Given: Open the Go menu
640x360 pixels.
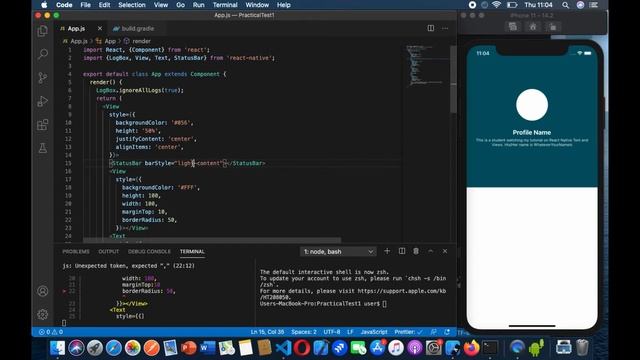Looking at the screenshot, I should tap(180, 5).
